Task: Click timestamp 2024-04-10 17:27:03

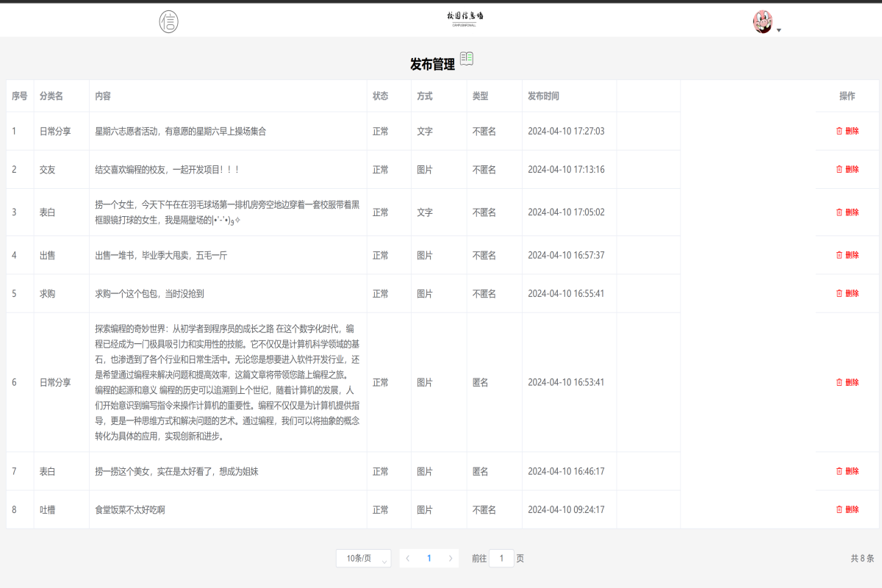Action: click(566, 132)
